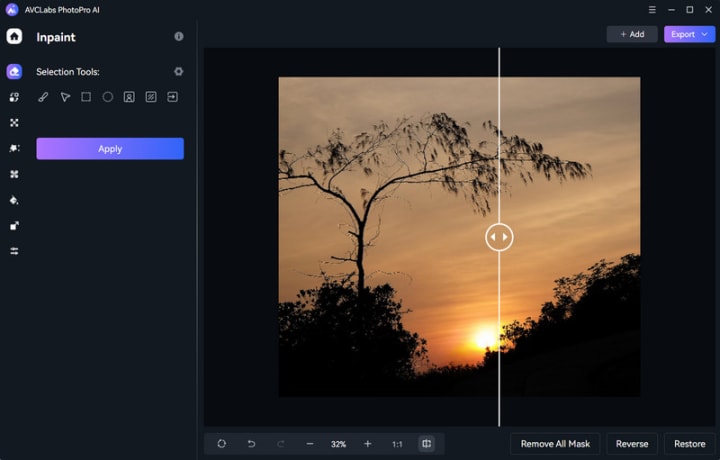
Task: Click the Reverse button
Action: click(632, 444)
